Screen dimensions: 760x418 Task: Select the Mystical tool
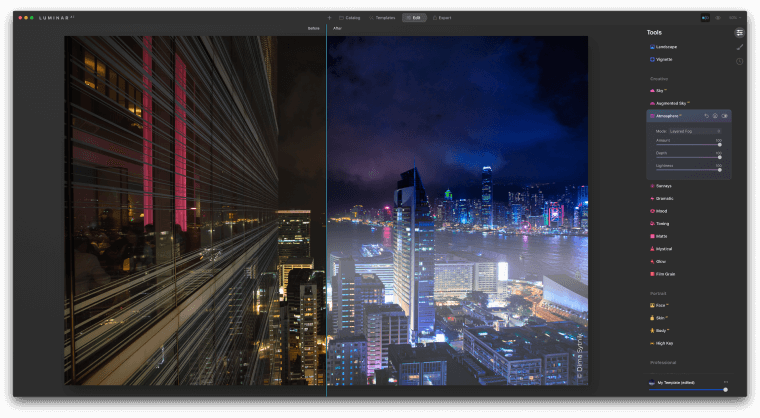point(665,248)
